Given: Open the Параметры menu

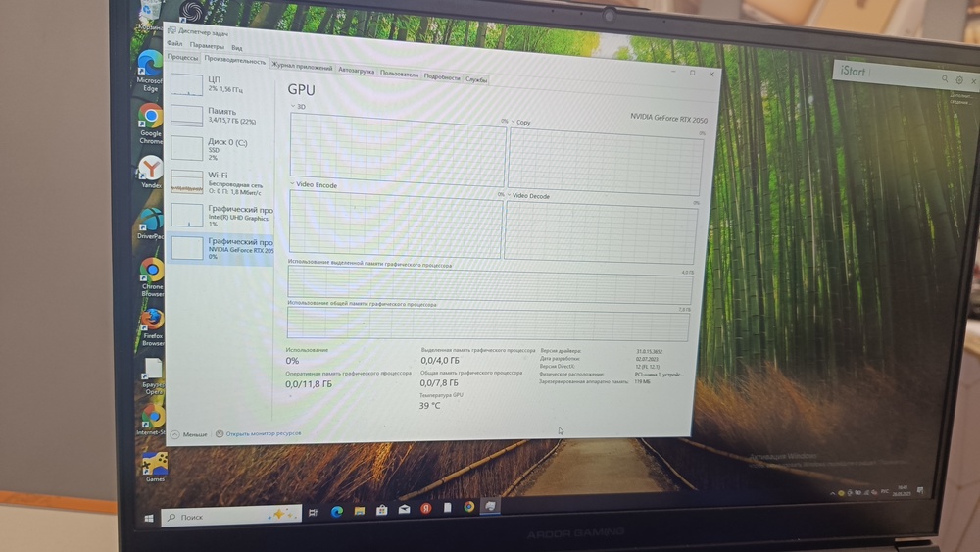Looking at the screenshot, I should tap(207, 46).
